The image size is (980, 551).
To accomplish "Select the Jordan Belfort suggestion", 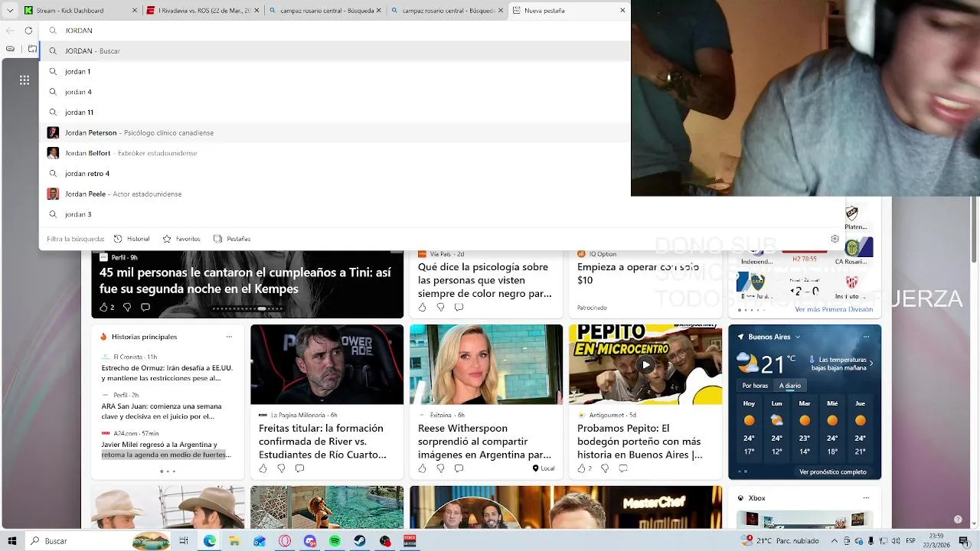I will [335, 153].
